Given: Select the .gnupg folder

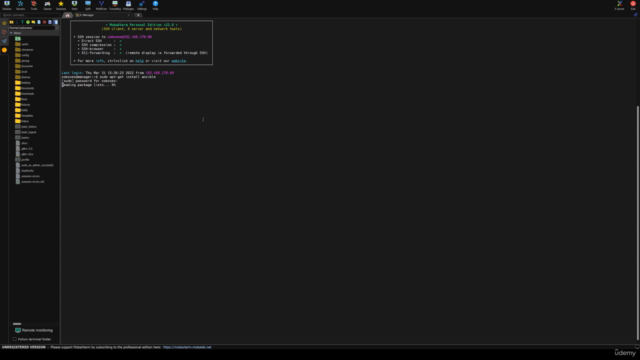Looking at the screenshot, I should click(x=22, y=61).
